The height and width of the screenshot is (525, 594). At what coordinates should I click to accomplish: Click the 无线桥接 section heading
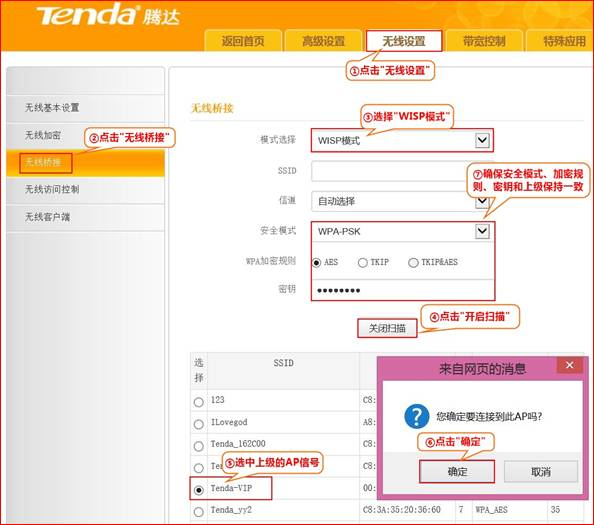tap(212, 108)
